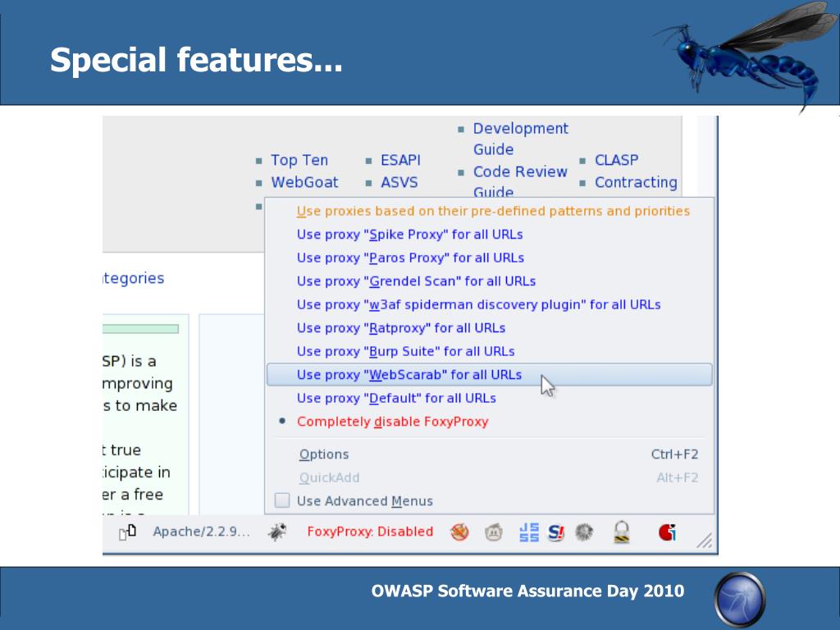Click the FoxyProxy: Disabled status text
Image resolution: width=840 pixels, height=630 pixels.
(370, 532)
